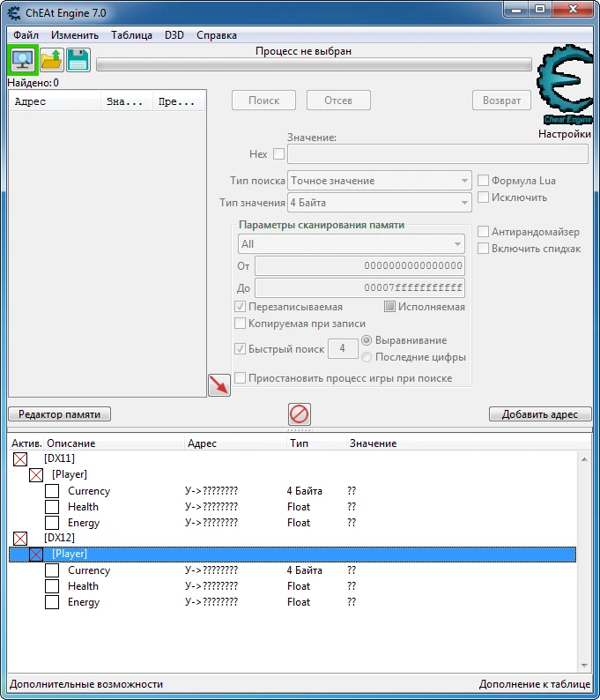Screen dimensions: 600x700
Task: Toggle highlighted [Player] checkbox under DX12
Action: coord(36,555)
